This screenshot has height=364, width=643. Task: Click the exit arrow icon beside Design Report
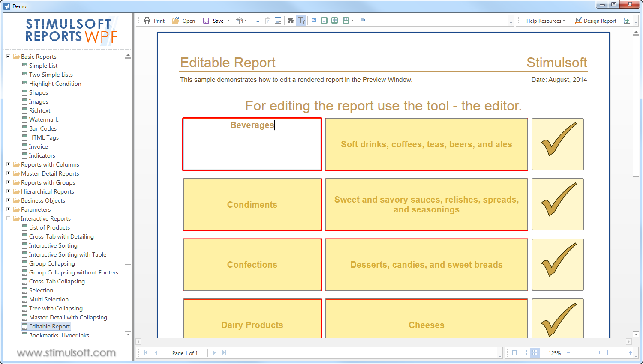coord(627,21)
